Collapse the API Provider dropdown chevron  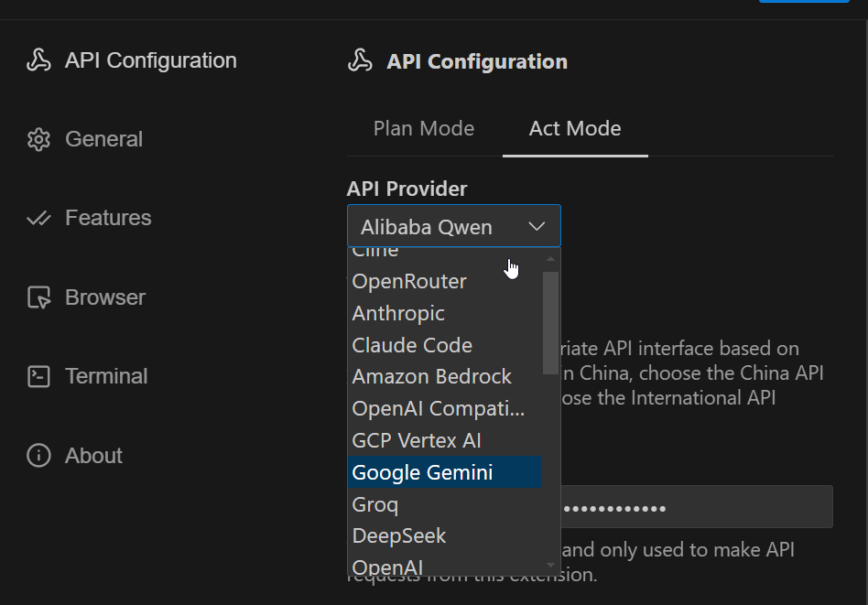point(537,227)
